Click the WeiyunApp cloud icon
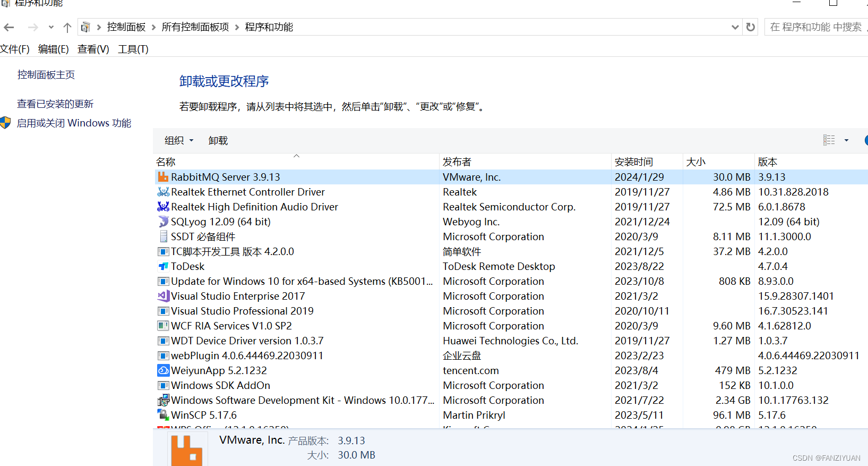Screen dimensions: 868x466 [163, 370]
